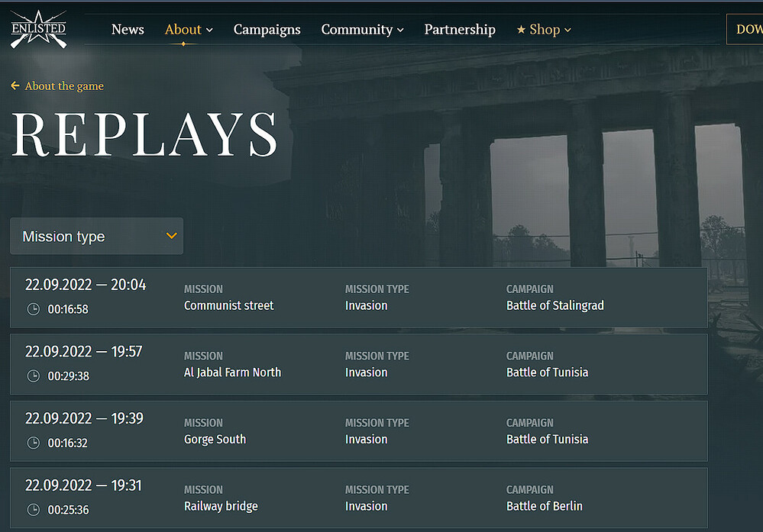Return via About the game link
Screen dimensions: 763x532
(x=64, y=86)
